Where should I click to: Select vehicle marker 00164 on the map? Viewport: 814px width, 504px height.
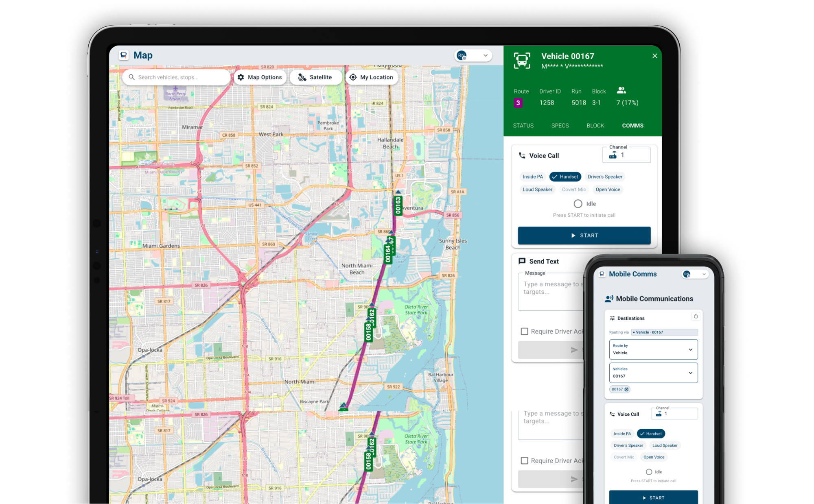[x=388, y=253]
